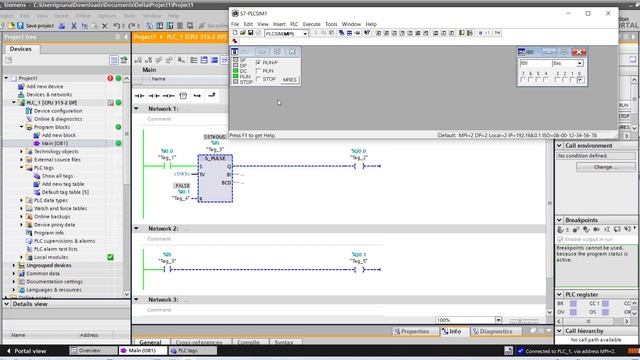Click the Close branch ladder icon
640x360 pixels.
click(211, 96)
